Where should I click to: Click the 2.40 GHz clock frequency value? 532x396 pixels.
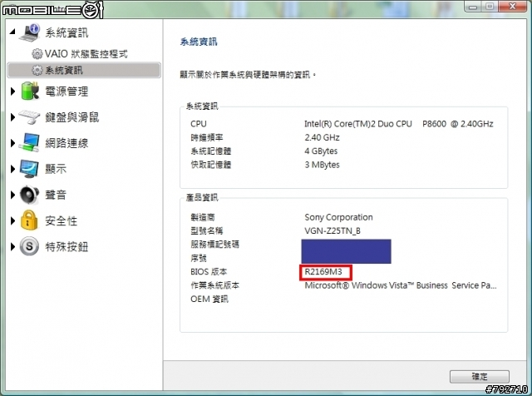(322, 137)
